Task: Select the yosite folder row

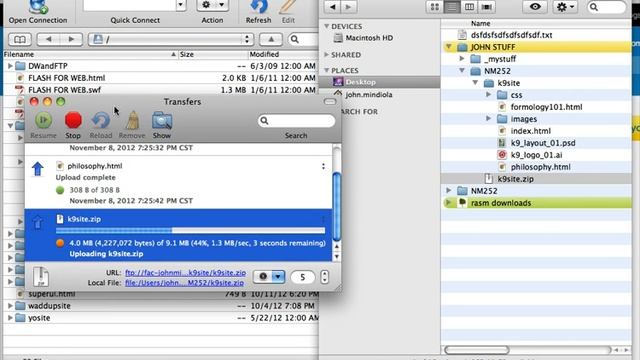Action: coord(161,318)
